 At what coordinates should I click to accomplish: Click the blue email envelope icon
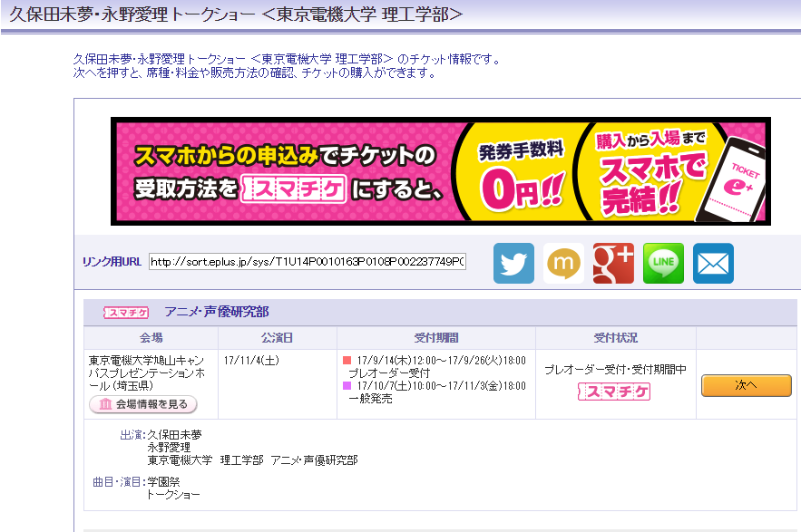tap(713, 264)
